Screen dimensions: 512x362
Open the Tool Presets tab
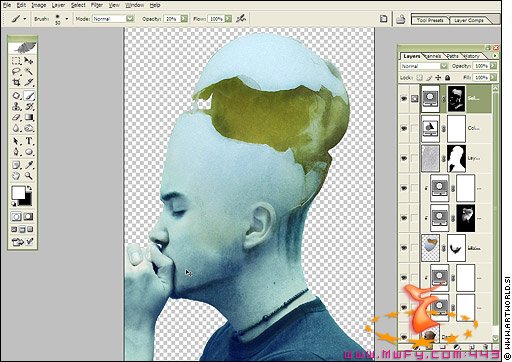(430, 20)
